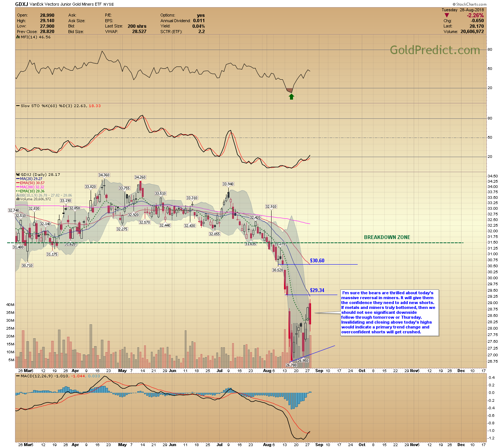
Task: Click the Last Size value 200 shrs
Action: [x=137, y=26]
